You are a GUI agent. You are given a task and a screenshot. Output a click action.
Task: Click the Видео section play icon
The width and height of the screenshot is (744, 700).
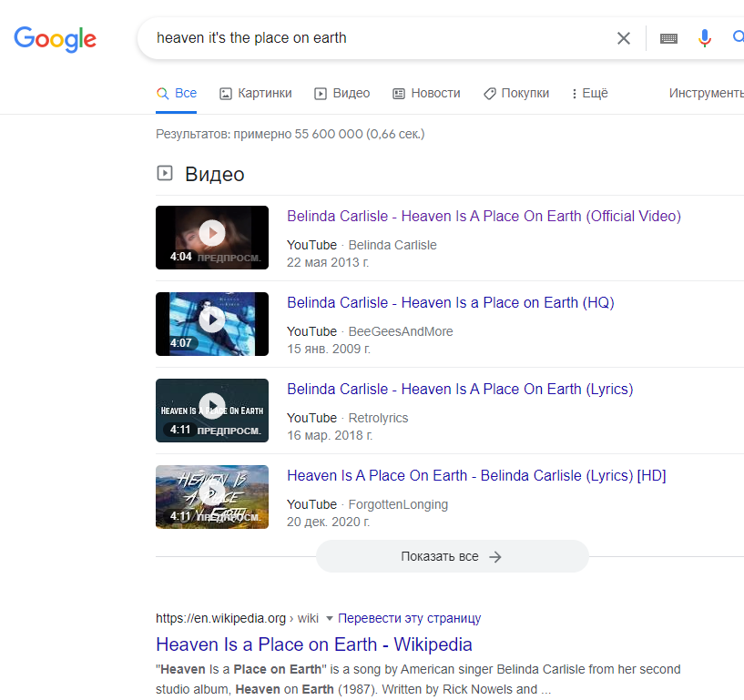(165, 173)
